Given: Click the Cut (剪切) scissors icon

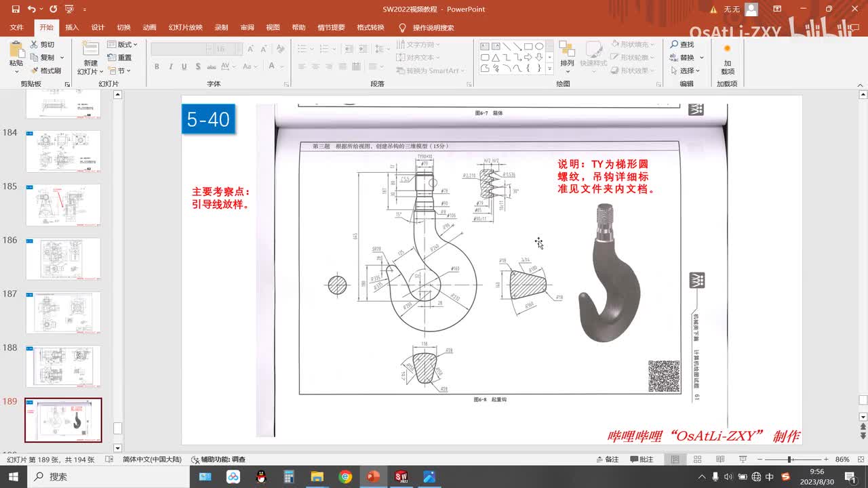Looking at the screenshot, I should pyautogui.click(x=34, y=45).
